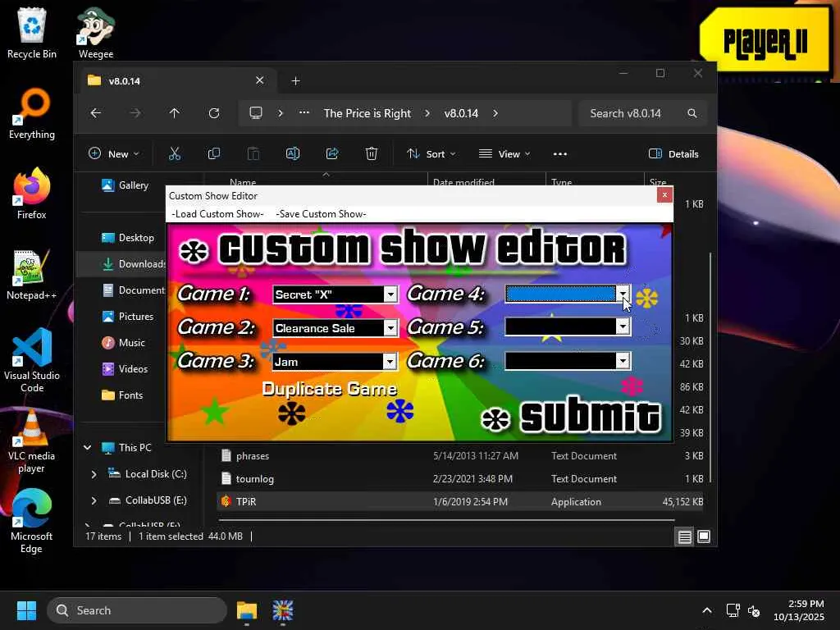Click the Cut scissors icon
Viewport: 840px width, 630px height.
click(x=175, y=153)
